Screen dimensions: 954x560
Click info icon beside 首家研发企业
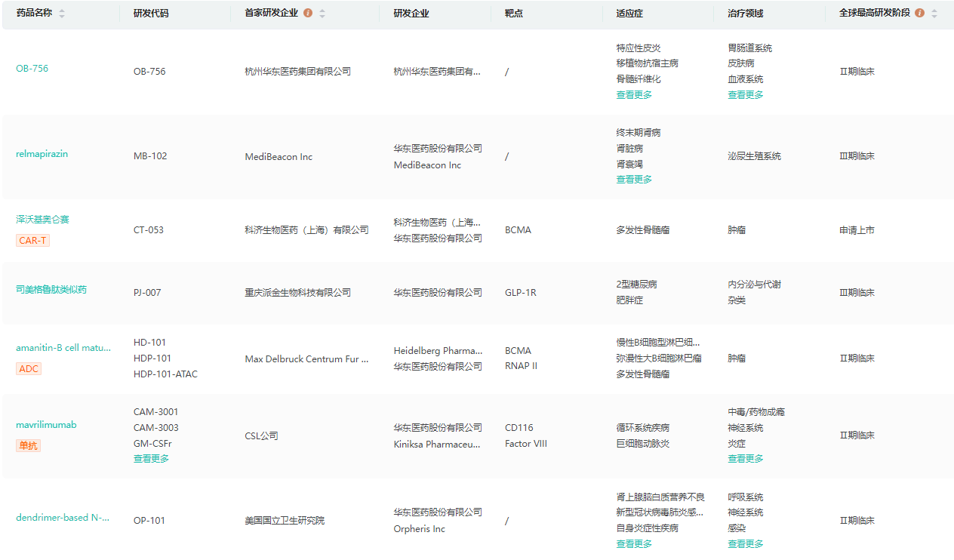click(308, 14)
